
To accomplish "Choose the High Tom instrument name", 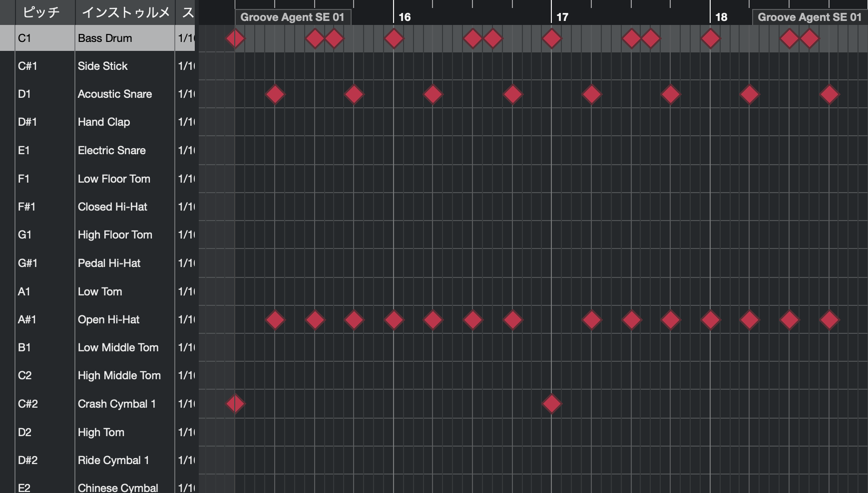I will point(101,432).
